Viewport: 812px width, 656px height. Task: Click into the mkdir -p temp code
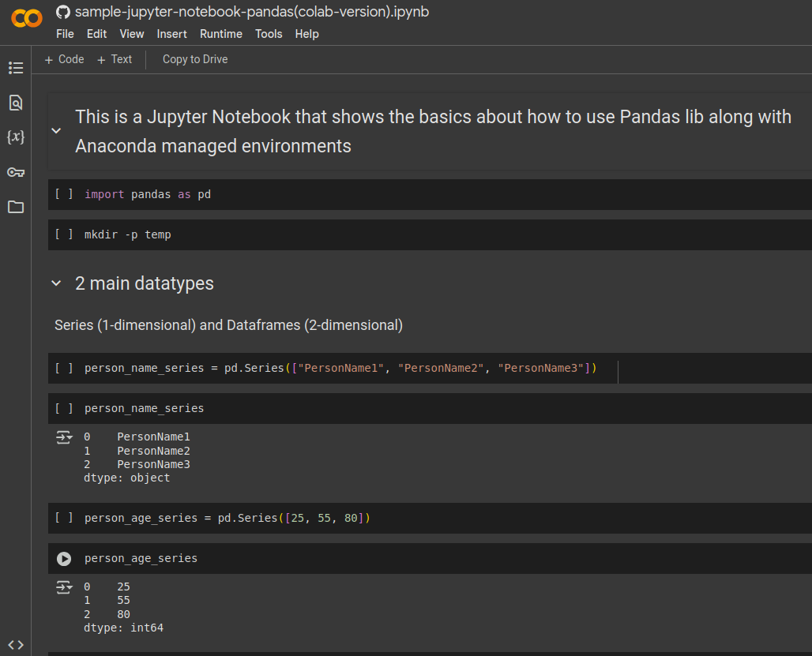click(128, 235)
